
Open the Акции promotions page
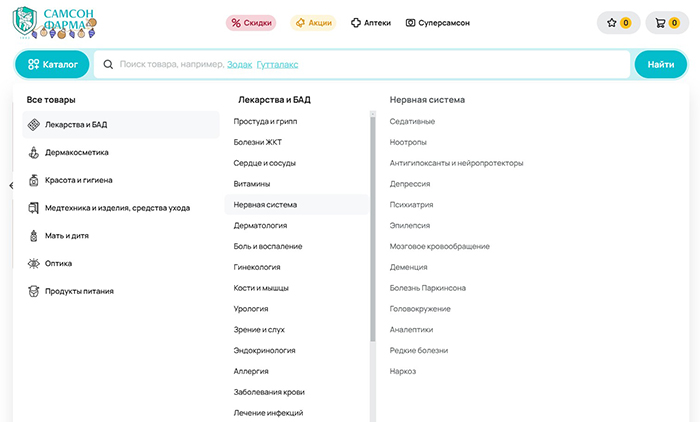pos(313,22)
